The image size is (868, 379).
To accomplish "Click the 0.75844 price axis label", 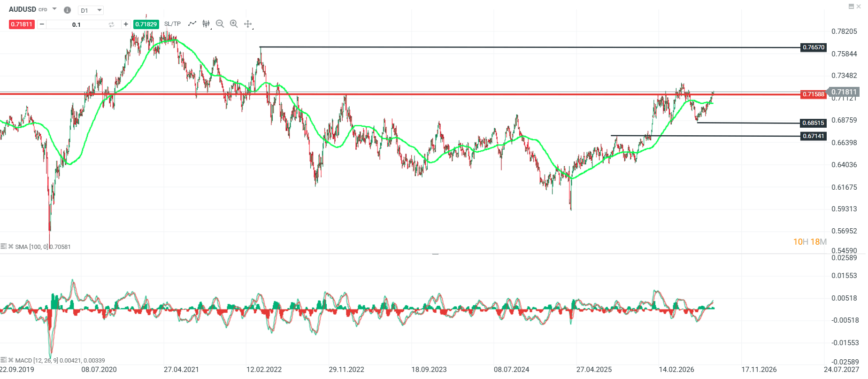I will (x=844, y=54).
